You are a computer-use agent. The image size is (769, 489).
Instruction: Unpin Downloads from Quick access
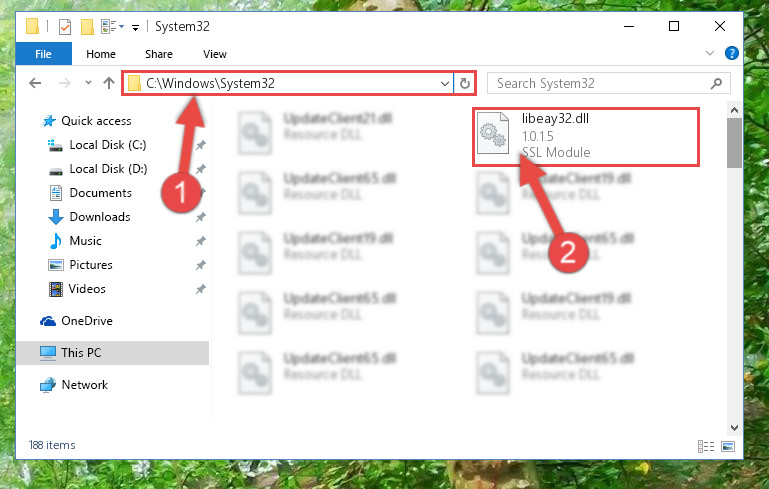point(201,217)
